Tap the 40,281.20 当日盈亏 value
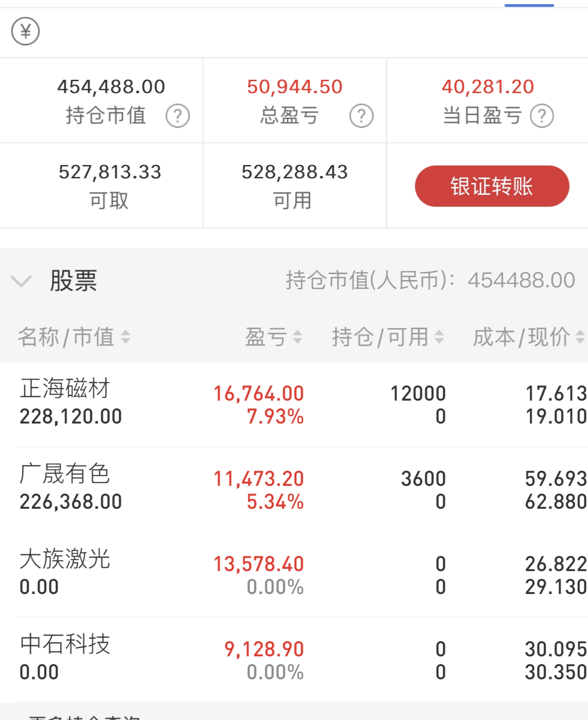Screen dimensions: 588x720 (488, 87)
